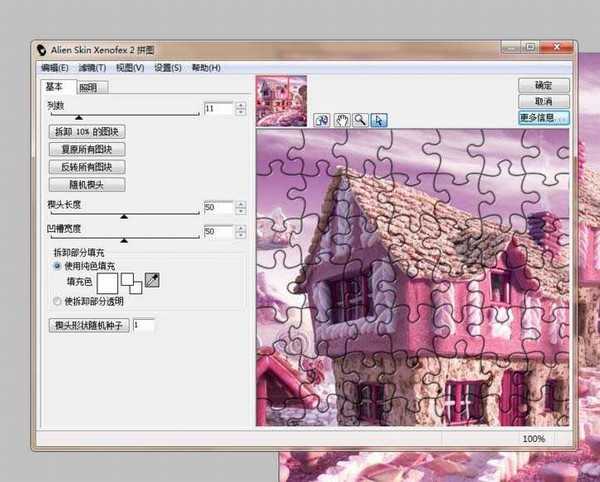Select the Hand pan tool
The height and width of the screenshot is (482, 600).
342,120
